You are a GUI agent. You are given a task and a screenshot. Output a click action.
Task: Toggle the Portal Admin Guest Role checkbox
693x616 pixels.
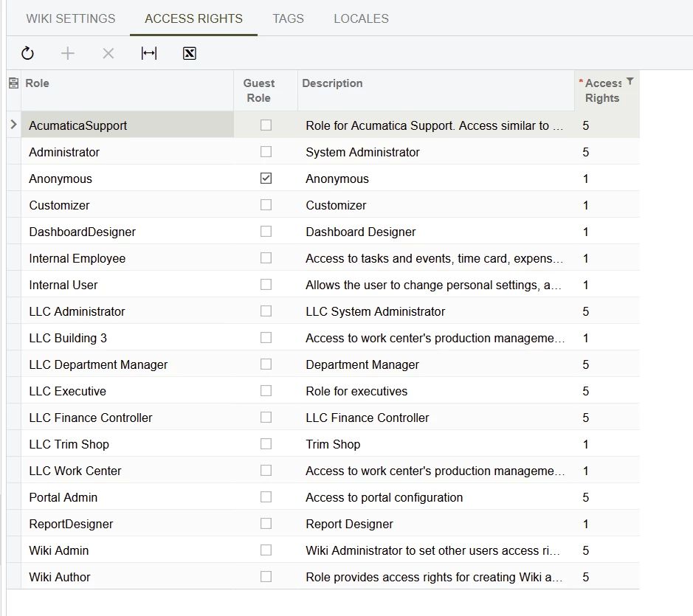click(266, 497)
